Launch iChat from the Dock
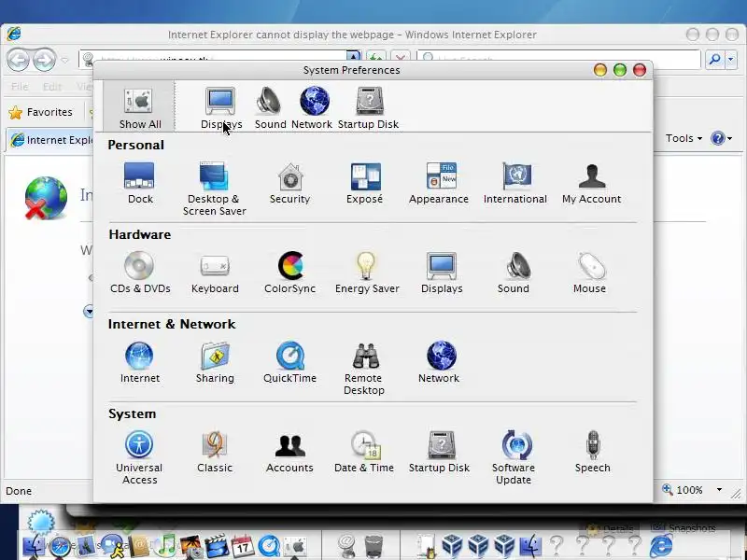The height and width of the screenshot is (560, 747). [112, 546]
